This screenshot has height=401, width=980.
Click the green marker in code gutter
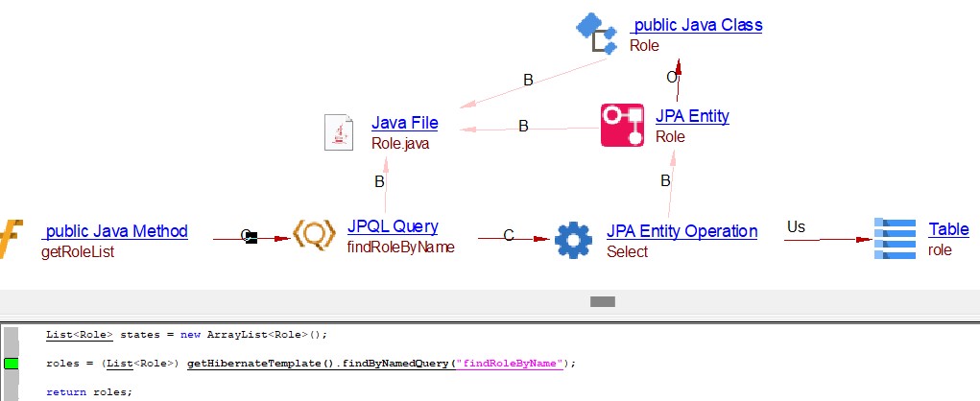[x=12, y=364]
